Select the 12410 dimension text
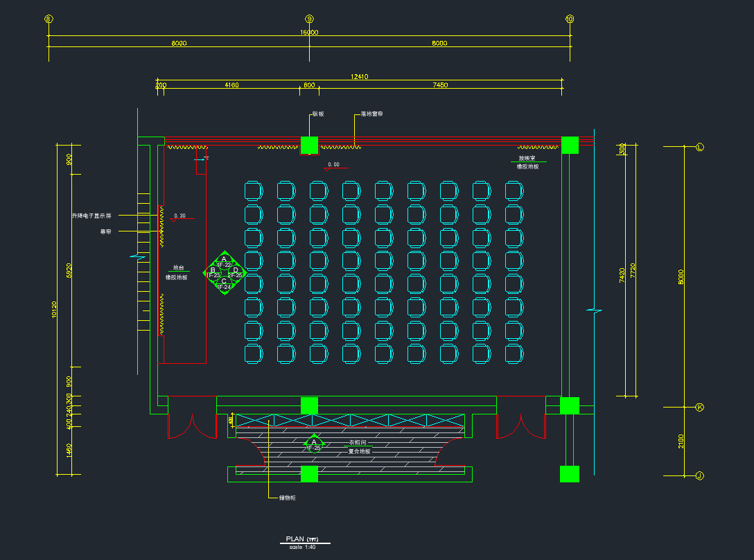 (359, 76)
